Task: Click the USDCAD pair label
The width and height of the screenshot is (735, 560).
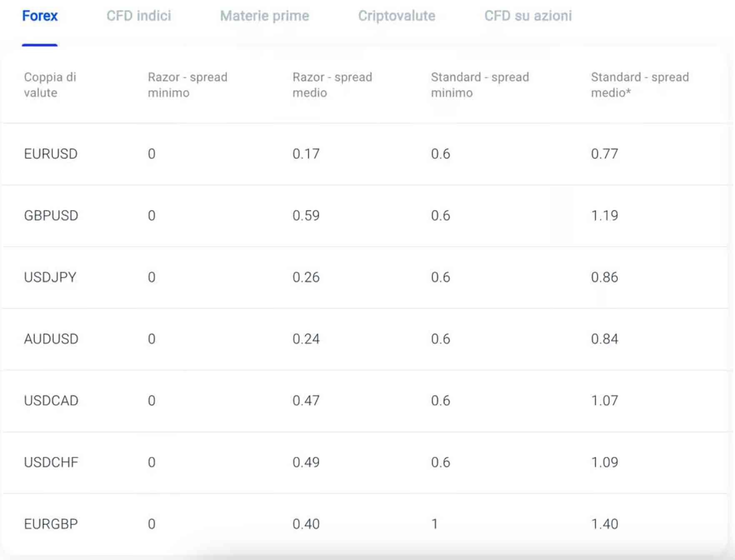Action: pos(51,400)
